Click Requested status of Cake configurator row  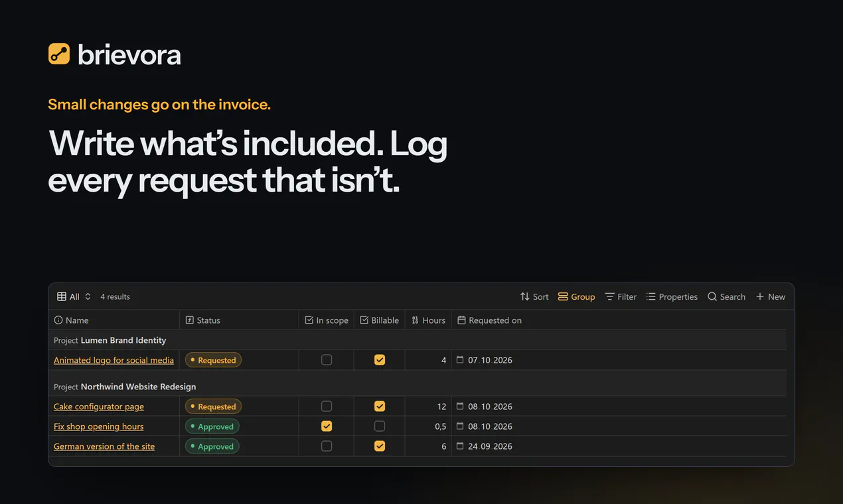coord(213,407)
